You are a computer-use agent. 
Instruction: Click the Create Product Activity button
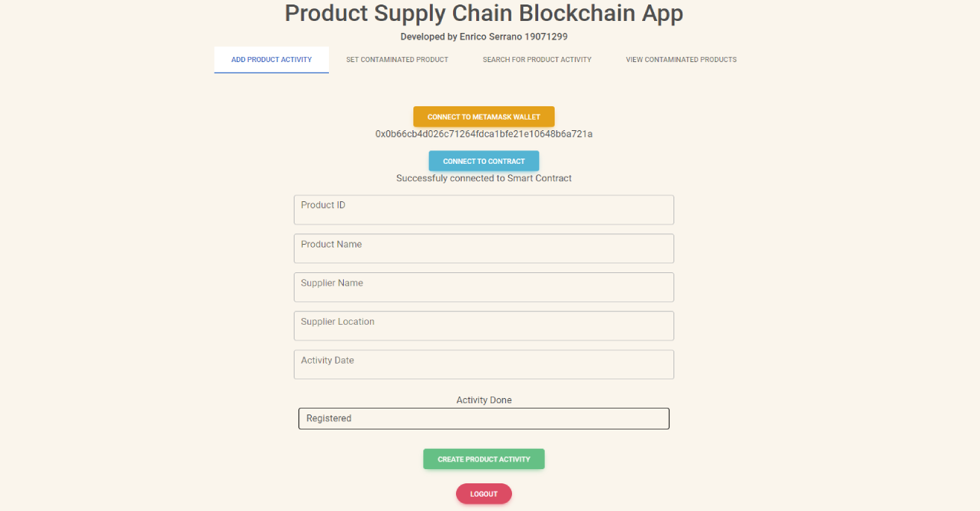click(x=484, y=459)
